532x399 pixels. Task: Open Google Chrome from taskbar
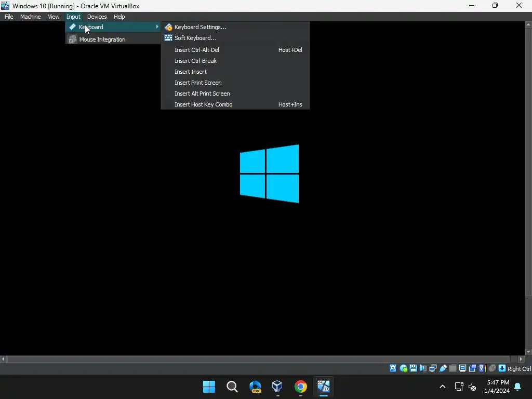(x=301, y=387)
